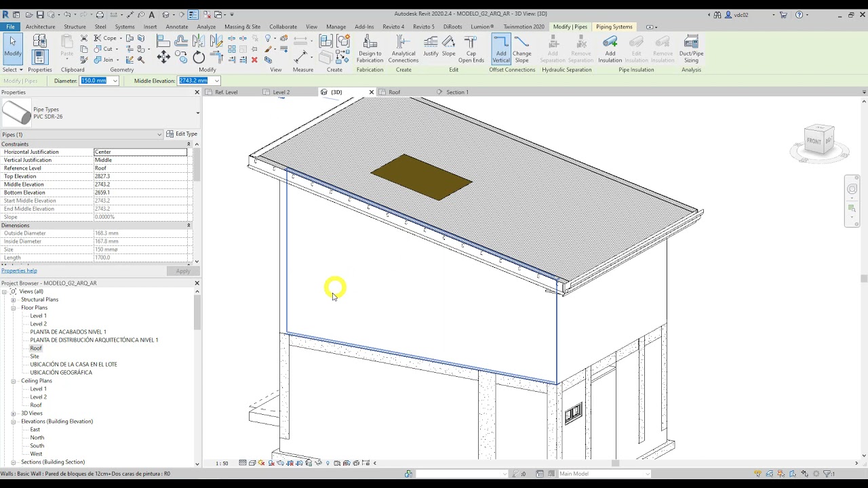Click the Justify tool
The width and height of the screenshot is (868, 488).
click(431, 47)
